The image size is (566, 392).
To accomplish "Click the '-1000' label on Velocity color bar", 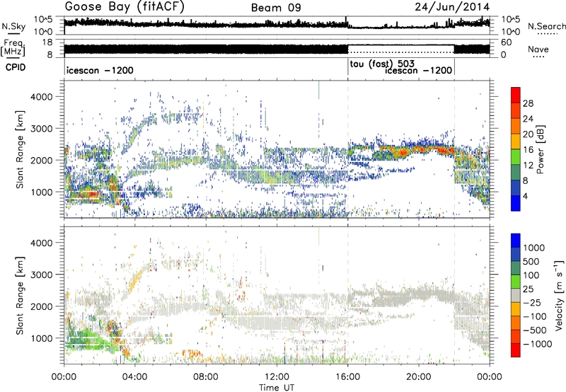I will click(537, 344).
